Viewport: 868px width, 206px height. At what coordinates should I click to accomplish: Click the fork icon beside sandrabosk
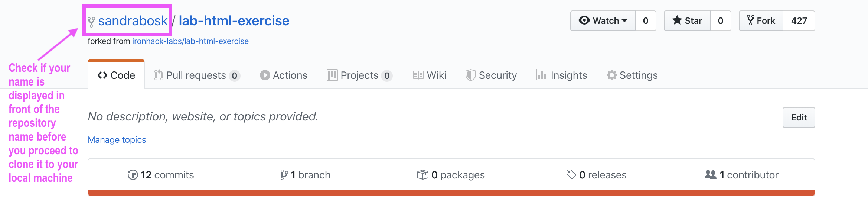click(x=91, y=22)
